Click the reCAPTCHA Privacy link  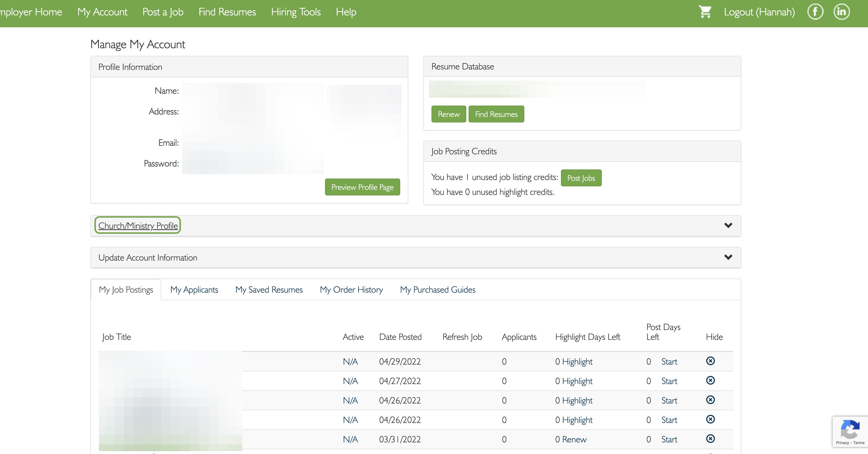(842, 443)
